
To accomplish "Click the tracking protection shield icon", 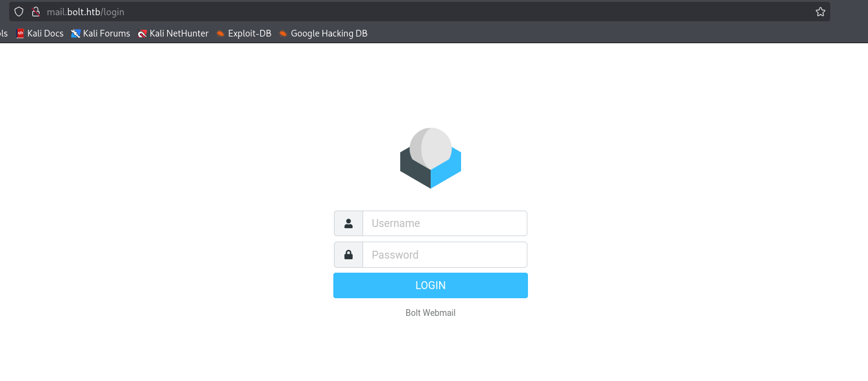I will 19,12.
